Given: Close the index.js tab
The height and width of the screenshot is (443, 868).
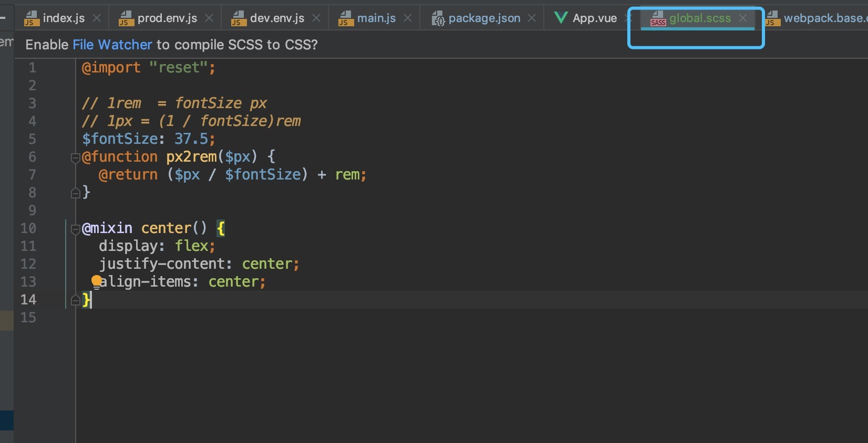Looking at the screenshot, I should [97, 18].
